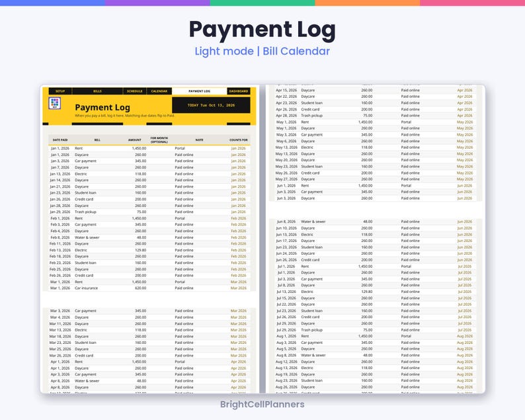525x420 pixels.
Task: Select Credit card in the May 26, 2026 row
Action: pos(310,173)
